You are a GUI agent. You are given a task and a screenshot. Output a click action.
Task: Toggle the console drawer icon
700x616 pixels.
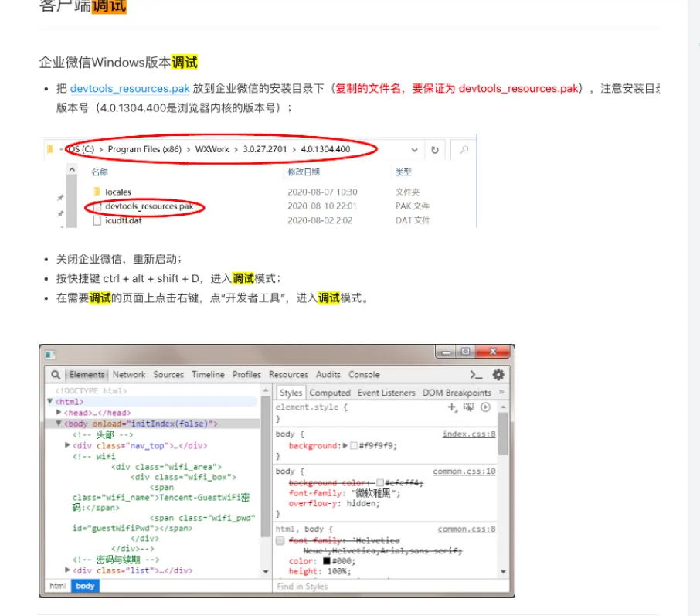tap(477, 375)
